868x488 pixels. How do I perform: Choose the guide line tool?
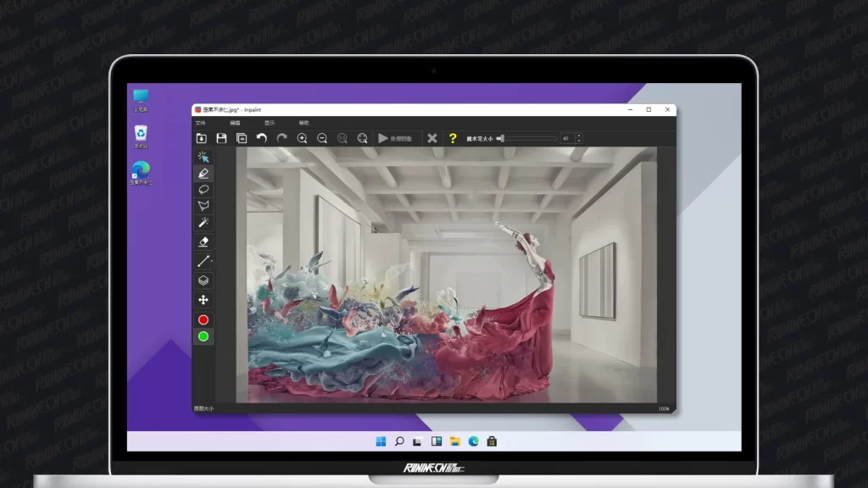click(x=203, y=262)
